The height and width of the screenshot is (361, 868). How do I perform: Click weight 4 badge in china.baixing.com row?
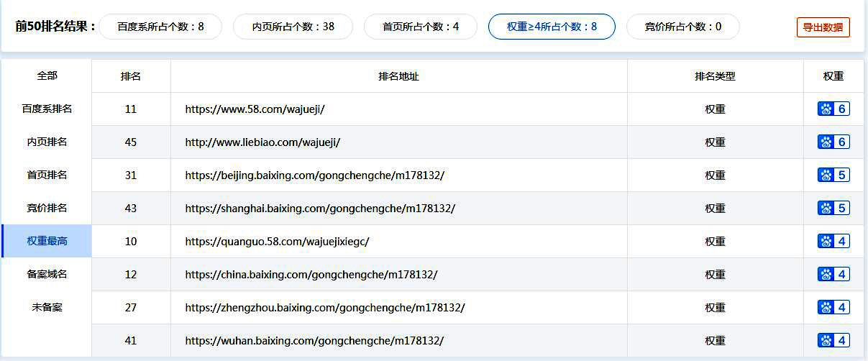(833, 275)
